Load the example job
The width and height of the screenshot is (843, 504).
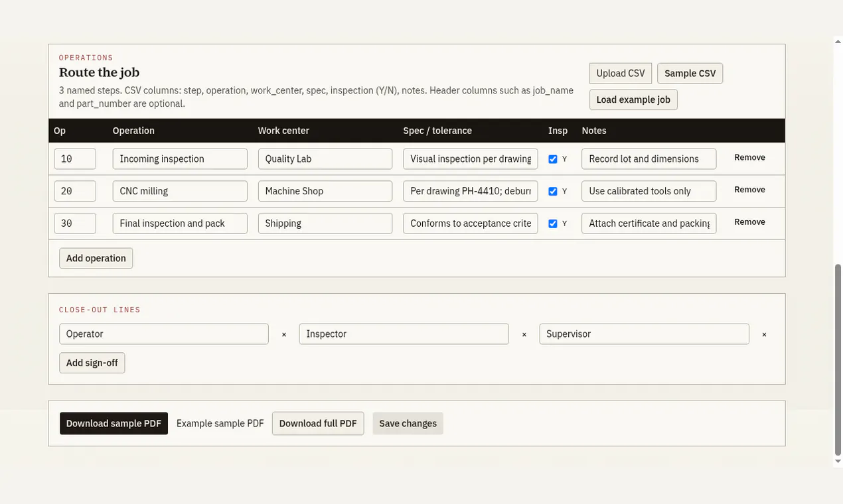(x=633, y=99)
